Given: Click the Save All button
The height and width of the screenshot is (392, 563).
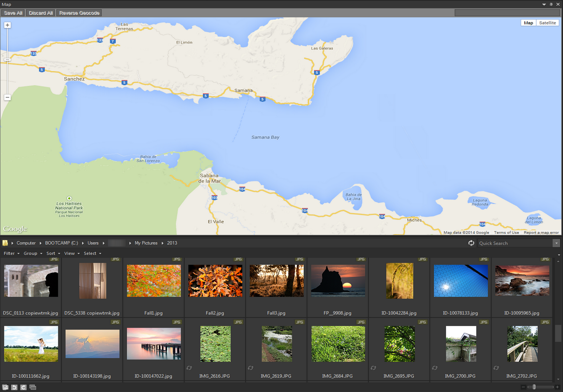Looking at the screenshot, I should coord(13,13).
